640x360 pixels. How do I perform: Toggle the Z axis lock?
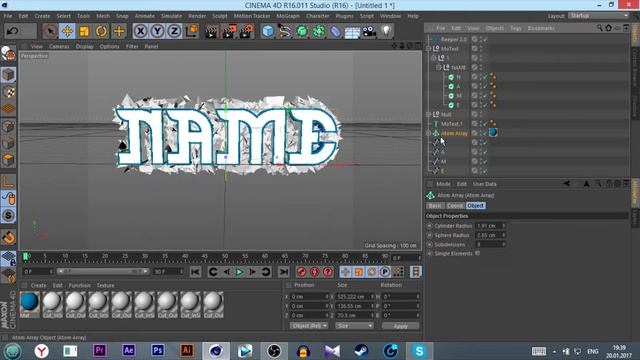coord(174,31)
